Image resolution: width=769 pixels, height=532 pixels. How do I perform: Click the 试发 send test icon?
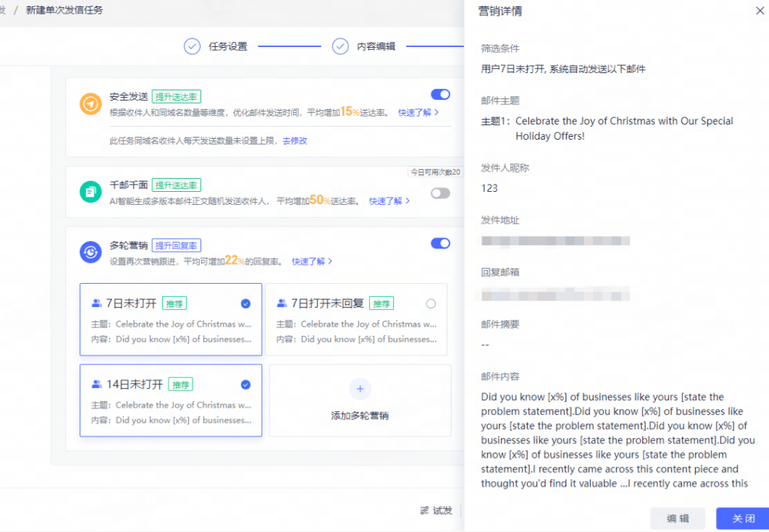[424, 510]
